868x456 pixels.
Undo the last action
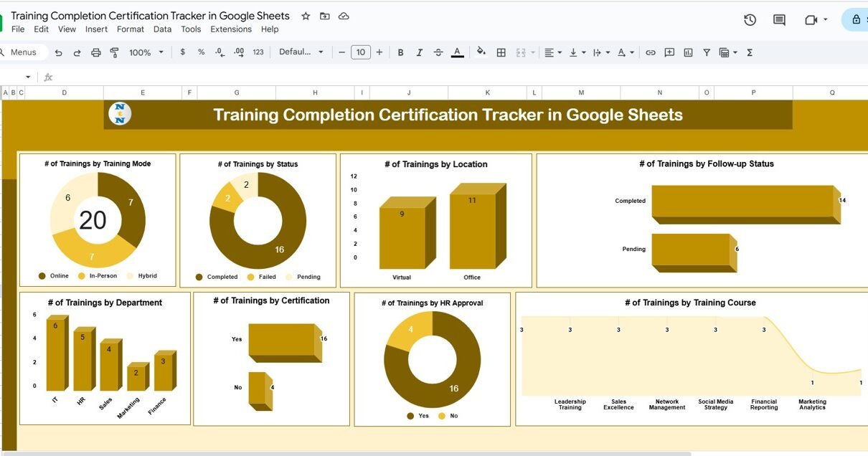(x=59, y=52)
